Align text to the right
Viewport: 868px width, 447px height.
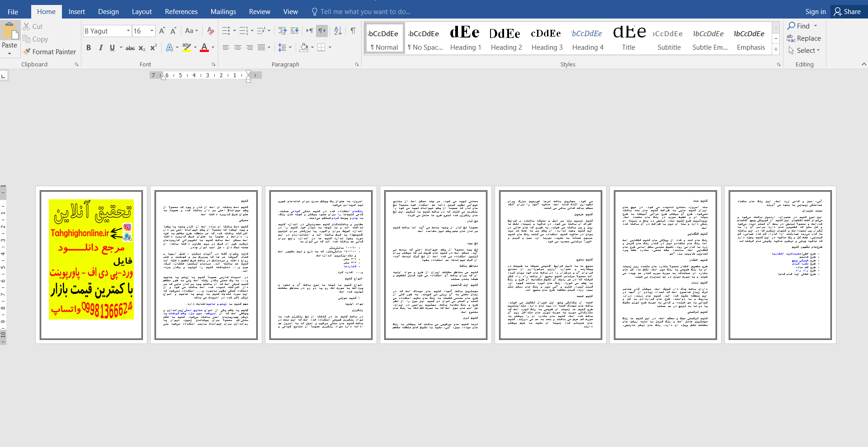coord(249,47)
